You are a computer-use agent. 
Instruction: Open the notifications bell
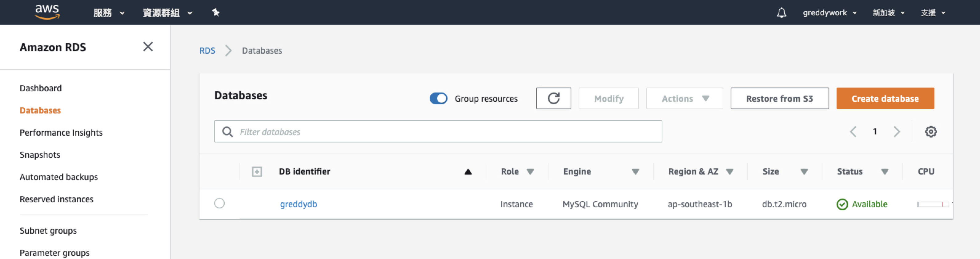pyautogui.click(x=781, y=13)
